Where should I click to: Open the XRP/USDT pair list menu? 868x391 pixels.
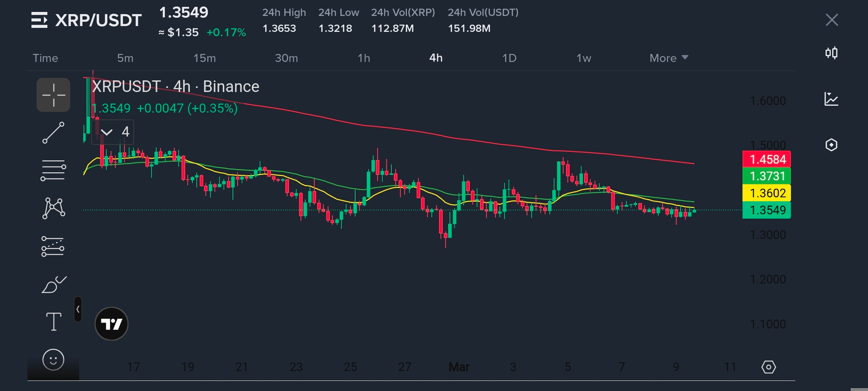point(39,20)
